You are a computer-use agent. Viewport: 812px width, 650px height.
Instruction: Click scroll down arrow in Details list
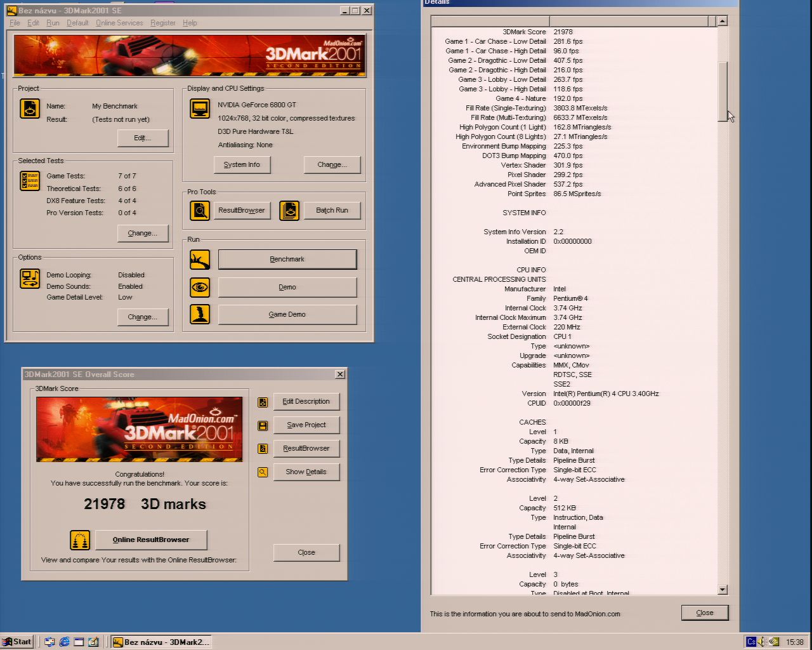click(x=722, y=590)
